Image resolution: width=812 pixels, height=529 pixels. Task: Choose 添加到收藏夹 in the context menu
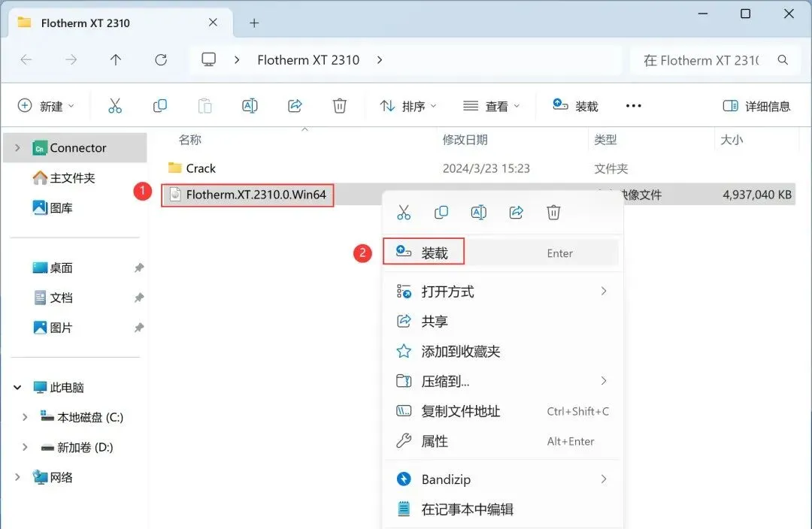(x=501, y=352)
